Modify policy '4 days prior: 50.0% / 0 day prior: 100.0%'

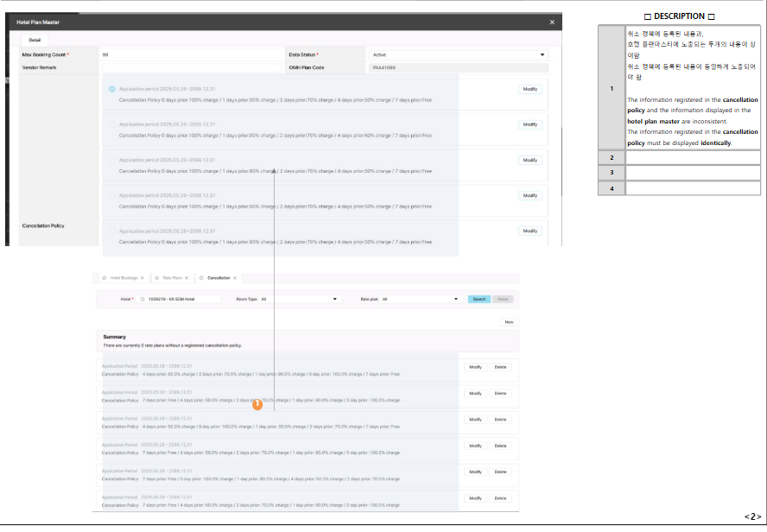click(475, 420)
